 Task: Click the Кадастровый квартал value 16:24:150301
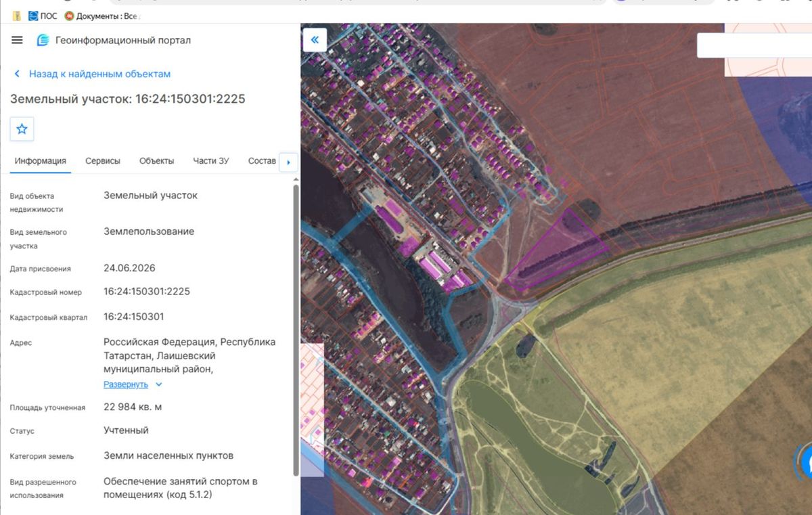pos(134,317)
